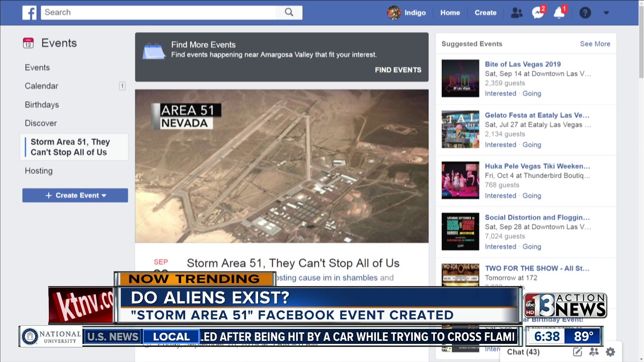
Task: Open Storm Area 51 event title
Action: [293, 263]
